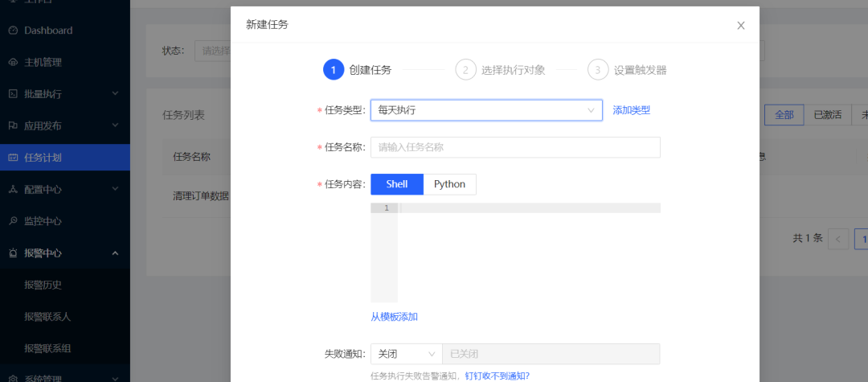The image size is (868, 382).
Task: Click into the Shell code editor line 1
Action: pyautogui.click(x=530, y=208)
